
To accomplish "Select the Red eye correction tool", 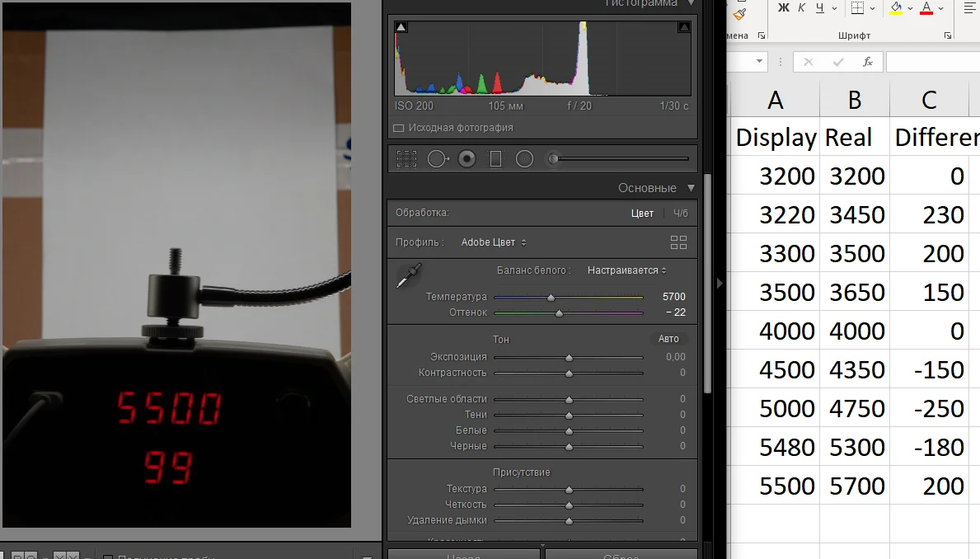I will (x=467, y=159).
